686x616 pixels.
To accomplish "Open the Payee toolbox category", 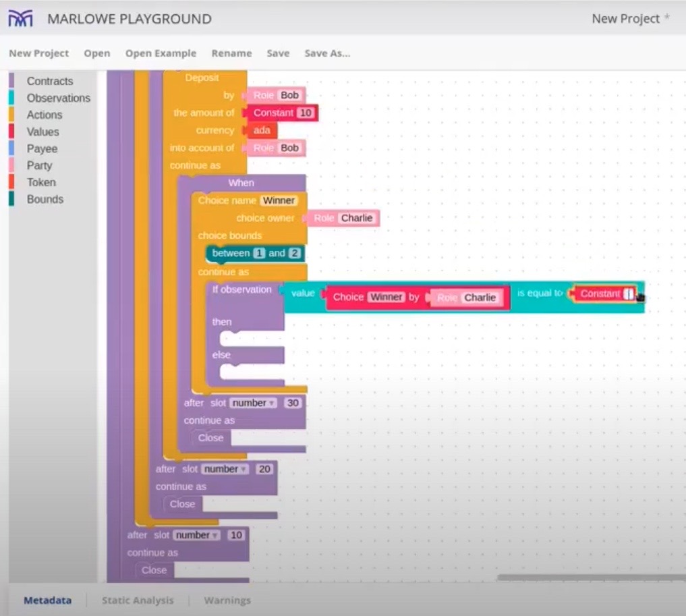I will coord(42,148).
